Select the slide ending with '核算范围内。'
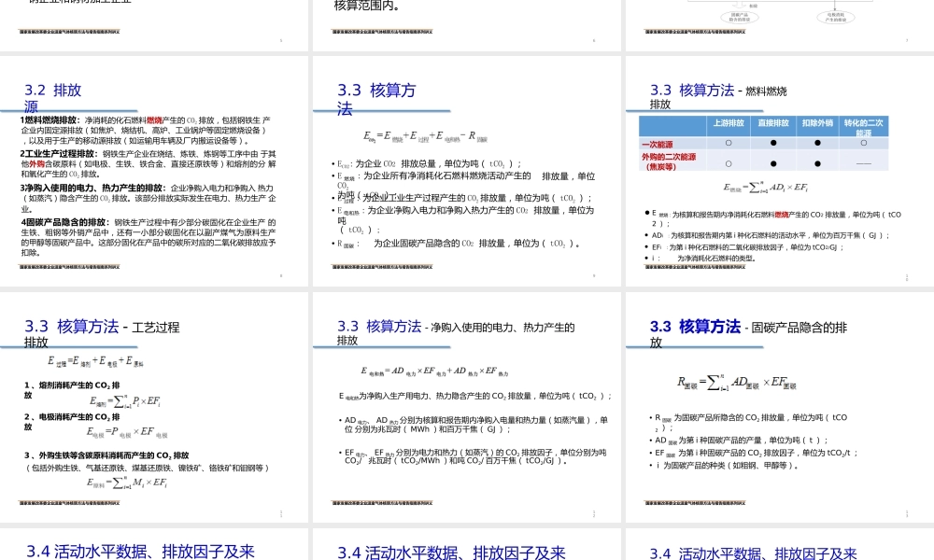 coord(466,25)
